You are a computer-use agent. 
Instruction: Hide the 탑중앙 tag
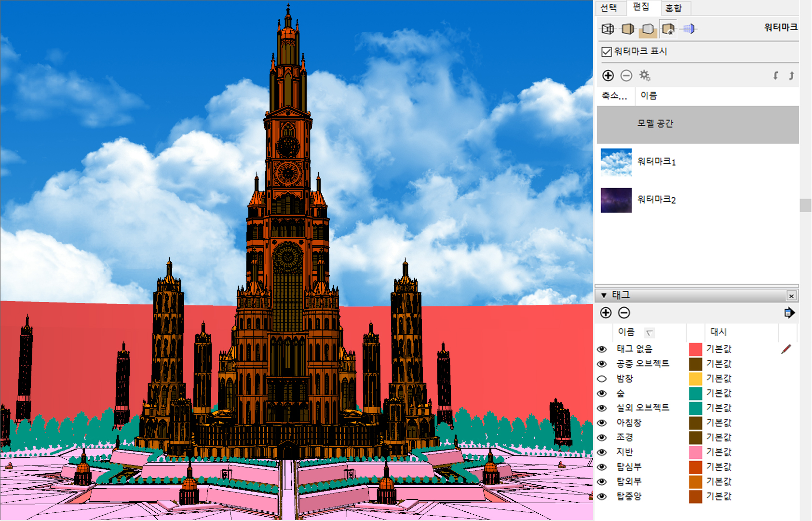pos(602,496)
